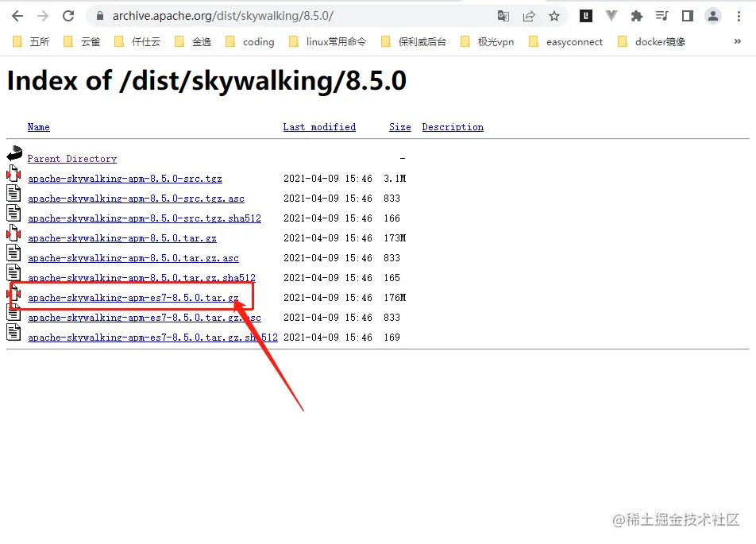Click the 169 size value
Image resolution: width=756 pixels, height=544 pixels.
[392, 337]
